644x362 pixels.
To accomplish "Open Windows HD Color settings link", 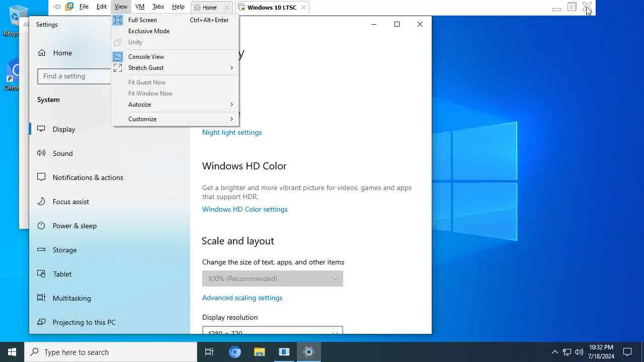I will 245,210.
